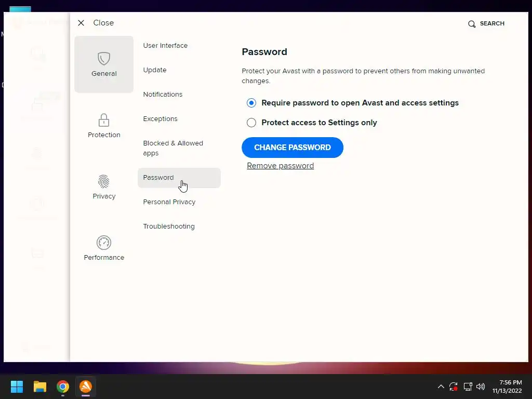Open the clock and date flyout
Viewport: 532px width, 399px height.
click(507, 387)
